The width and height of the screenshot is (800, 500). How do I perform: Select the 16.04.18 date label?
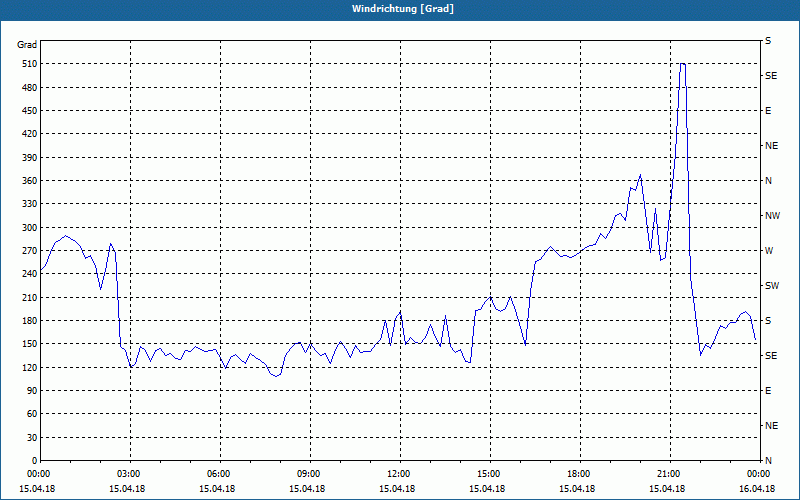(x=757, y=489)
